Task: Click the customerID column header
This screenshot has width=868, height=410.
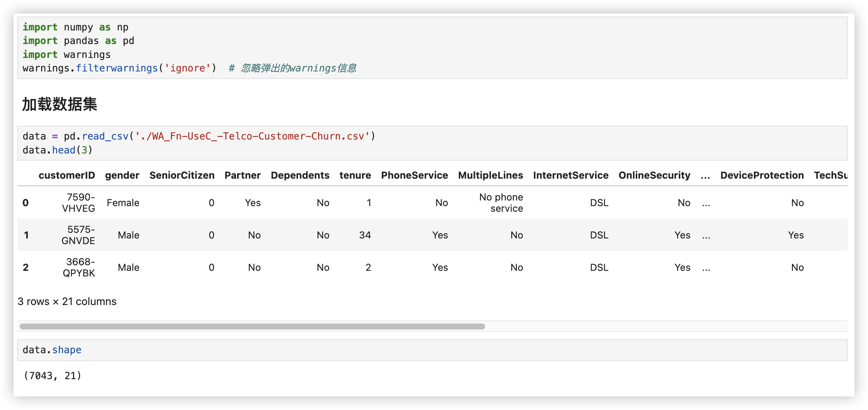Action: pos(67,175)
